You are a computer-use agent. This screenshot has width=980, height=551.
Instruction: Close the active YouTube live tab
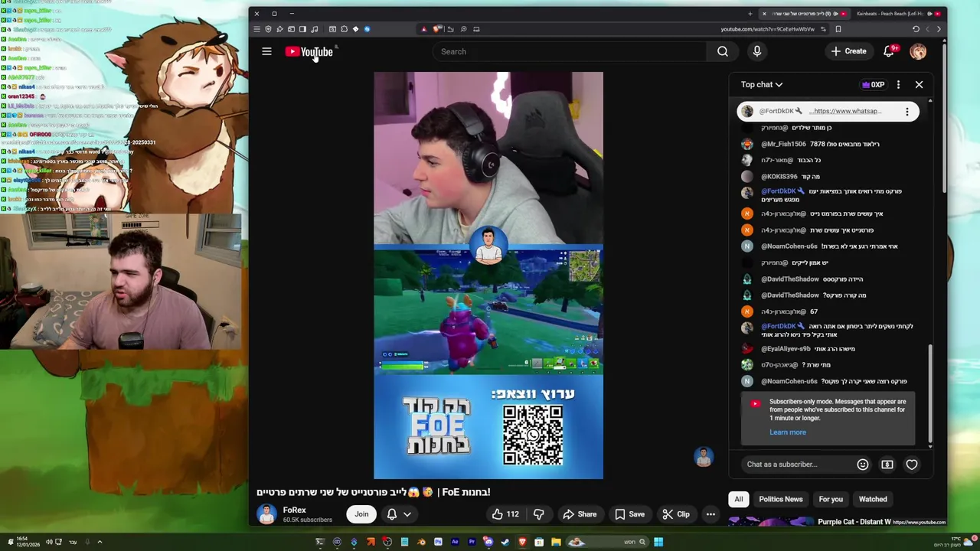[764, 14]
